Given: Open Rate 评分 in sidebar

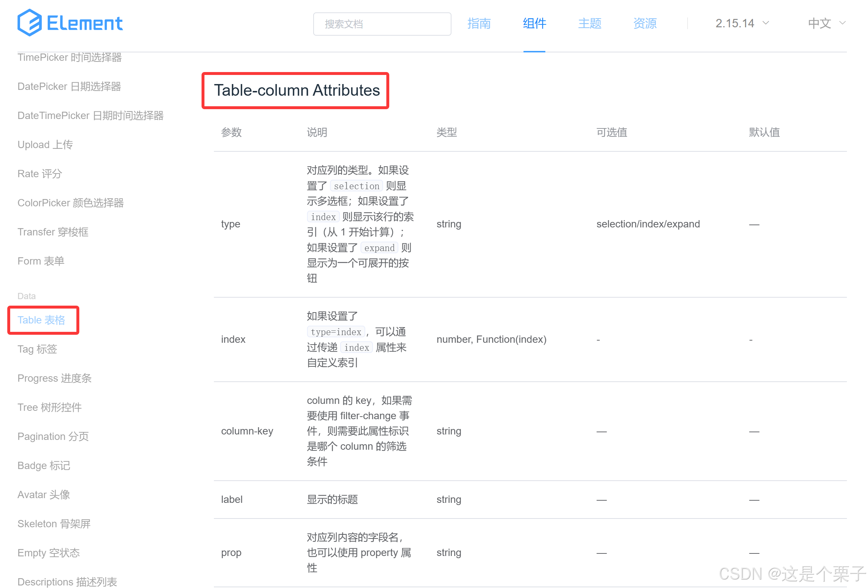Looking at the screenshot, I should [40, 174].
